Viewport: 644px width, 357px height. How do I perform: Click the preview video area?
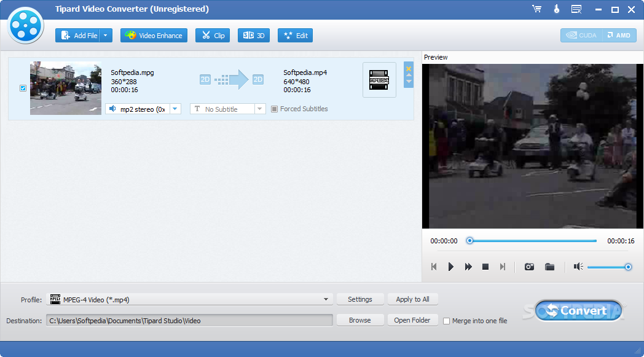(532, 146)
